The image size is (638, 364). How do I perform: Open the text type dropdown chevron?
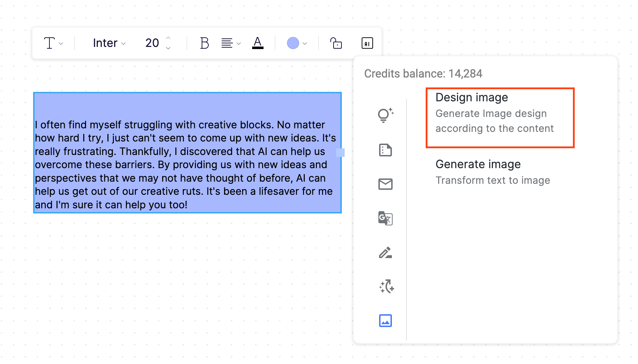[61, 43]
